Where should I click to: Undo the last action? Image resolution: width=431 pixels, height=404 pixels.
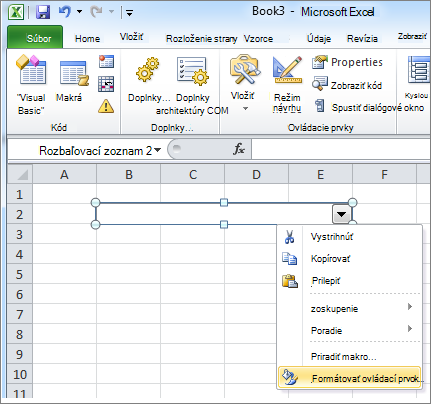pyautogui.click(x=65, y=12)
